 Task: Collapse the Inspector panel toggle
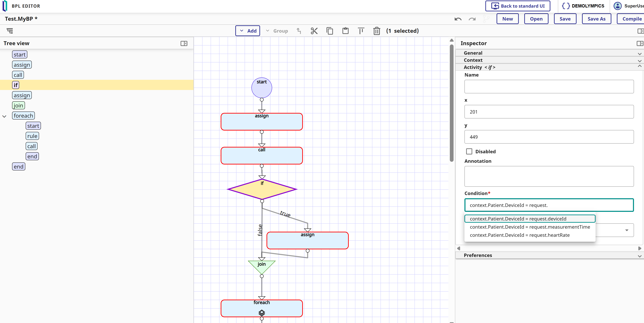[x=640, y=43]
